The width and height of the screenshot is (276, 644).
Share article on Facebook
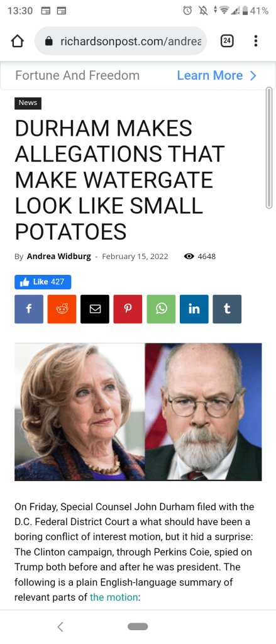(29, 309)
